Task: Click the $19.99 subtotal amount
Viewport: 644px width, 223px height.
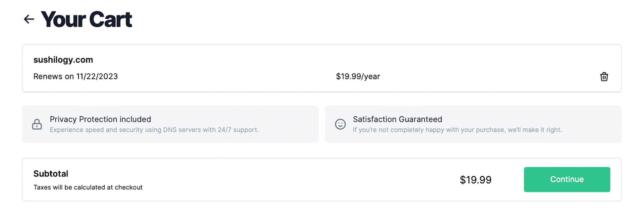Action: point(475,180)
